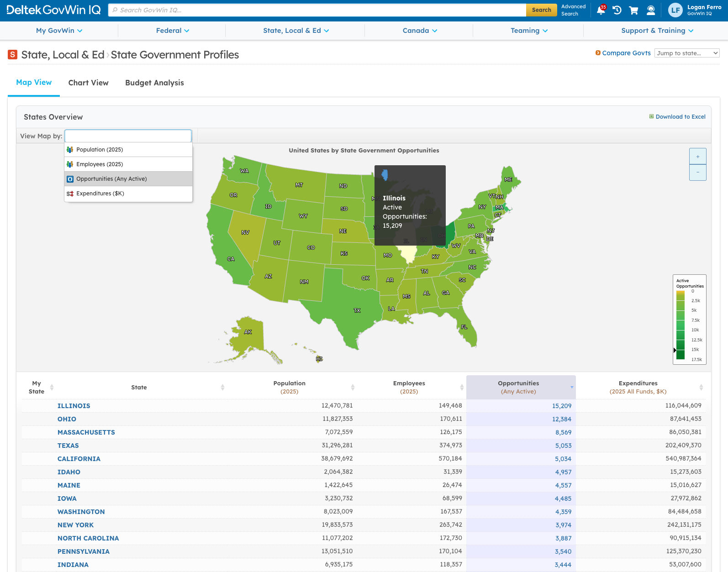Open the Jump to state dropdown
This screenshot has width=728, height=572.
pyautogui.click(x=686, y=53)
